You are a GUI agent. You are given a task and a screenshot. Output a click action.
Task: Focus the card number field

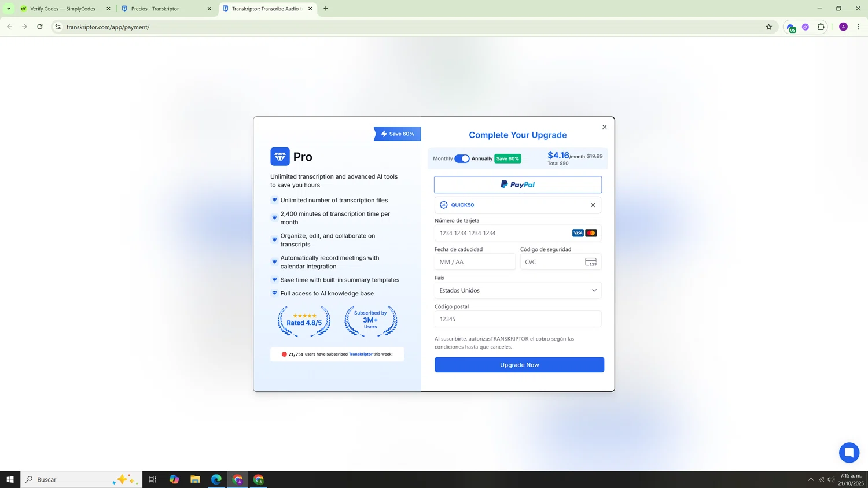(x=518, y=233)
